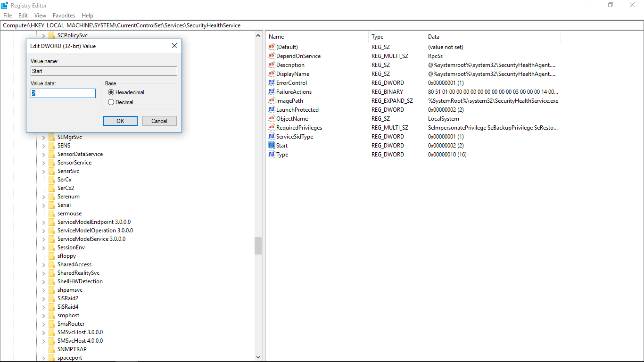Click the icon beside DependOnService value
The height and width of the screenshot is (362, 644).
pyautogui.click(x=271, y=56)
